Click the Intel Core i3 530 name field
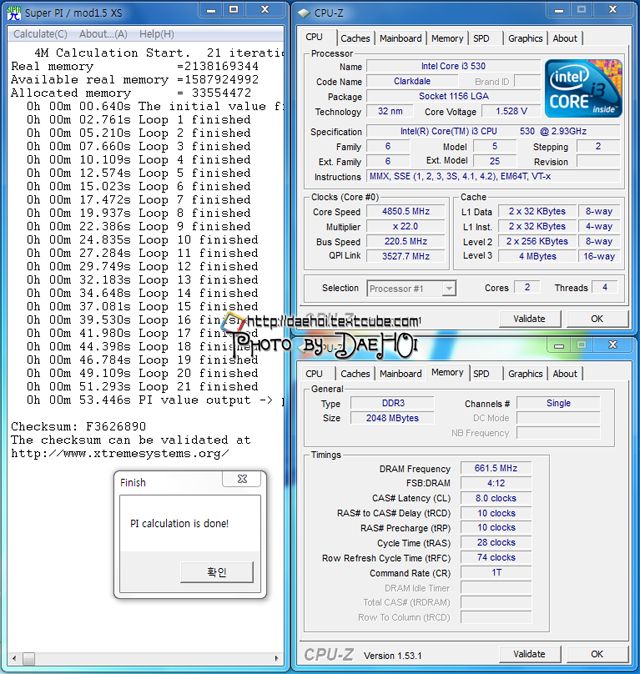The height and width of the screenshot is (674, 640). coord(453,66)
